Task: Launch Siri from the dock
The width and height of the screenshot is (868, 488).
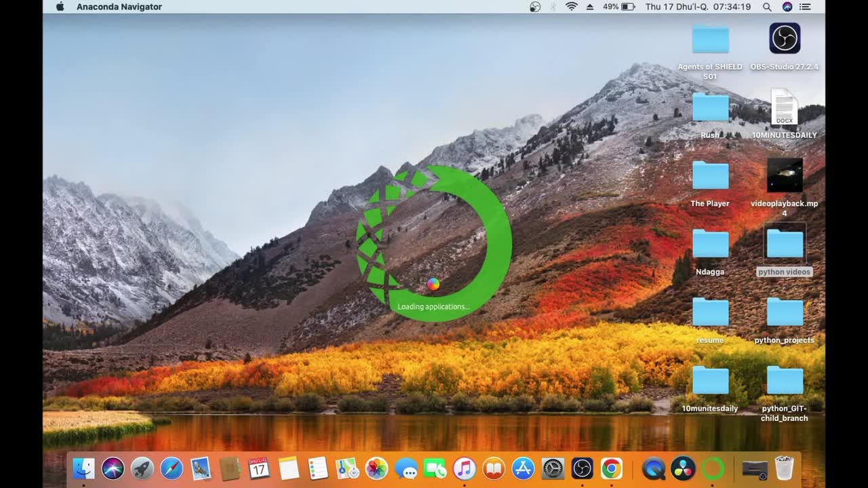Action: point(113,468)
